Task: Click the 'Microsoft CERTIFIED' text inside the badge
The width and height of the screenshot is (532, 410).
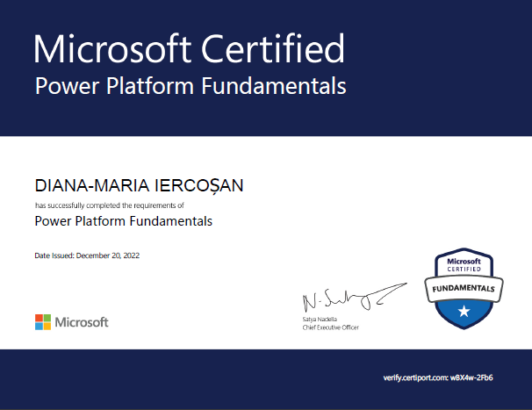Action: [x=465, y=265]
